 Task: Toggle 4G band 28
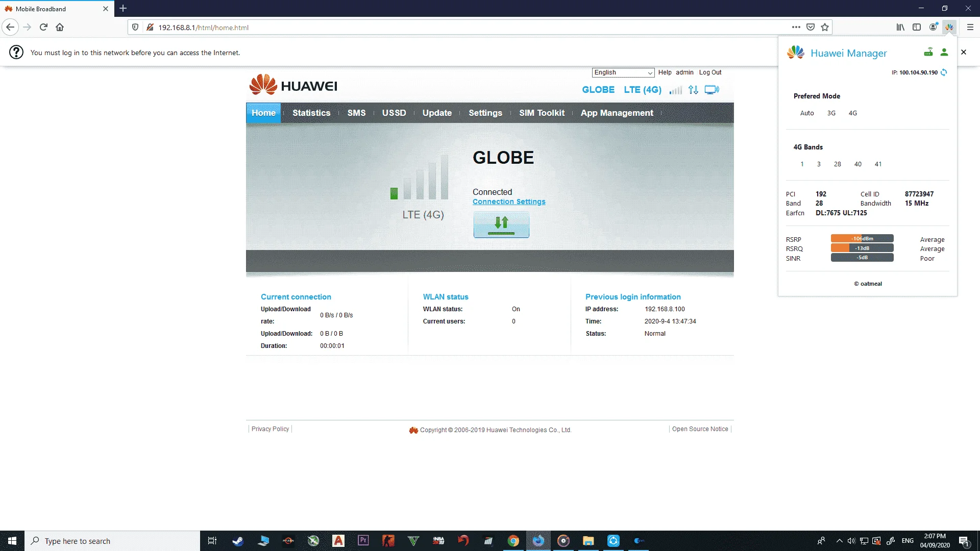pyautogui.click(x=838, y=164)
